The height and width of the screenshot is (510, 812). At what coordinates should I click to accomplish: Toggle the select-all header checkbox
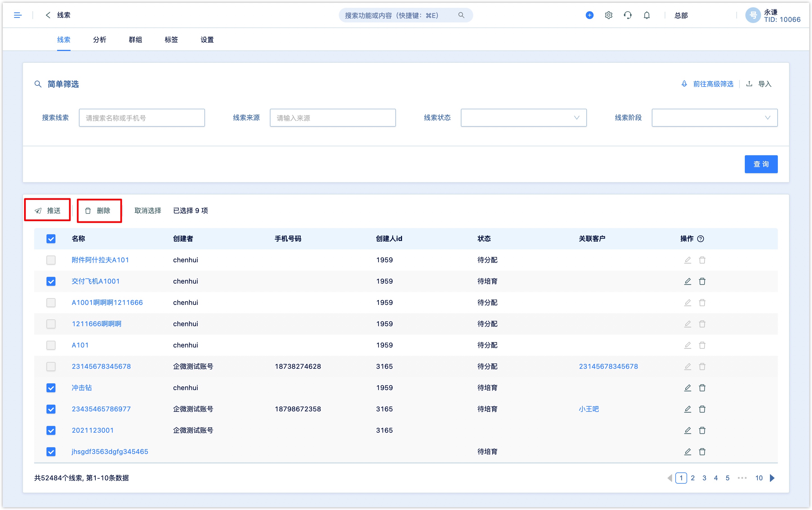coord(51,238)
